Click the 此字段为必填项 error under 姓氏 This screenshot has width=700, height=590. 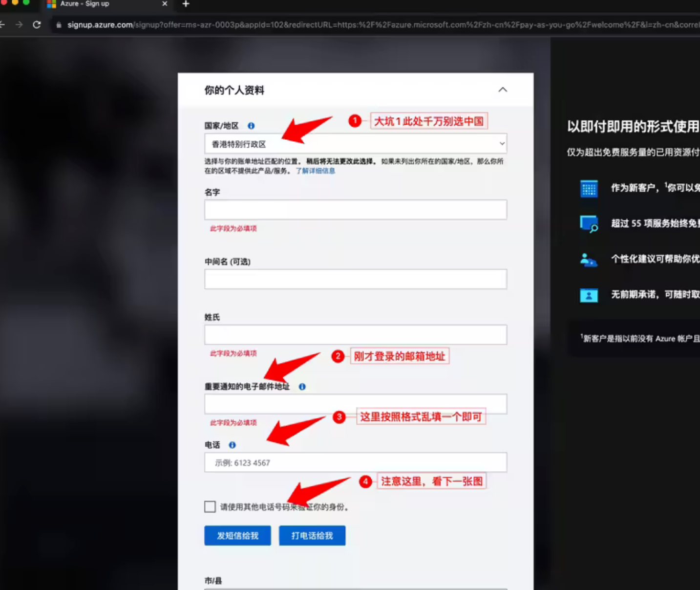click(233, 353)
